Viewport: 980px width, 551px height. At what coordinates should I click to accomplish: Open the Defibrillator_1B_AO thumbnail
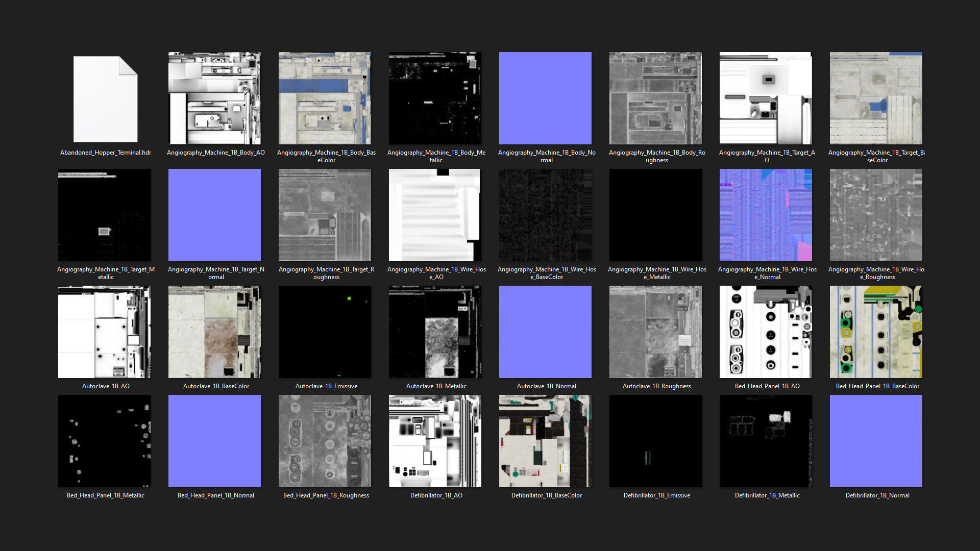435,441
